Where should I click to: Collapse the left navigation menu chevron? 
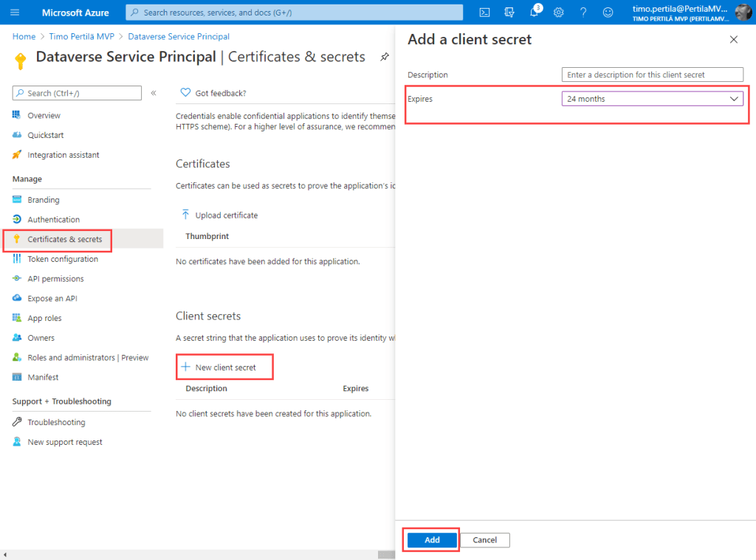[154, 93]
